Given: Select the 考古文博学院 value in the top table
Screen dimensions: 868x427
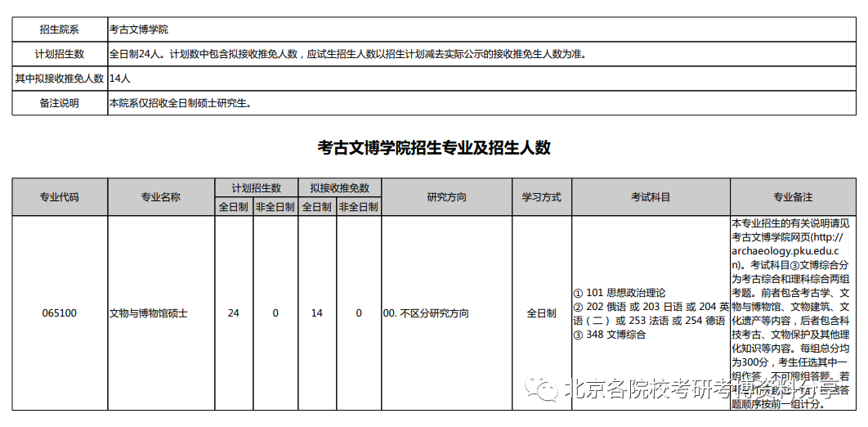Looking at the screenshot, I should (139, 29).
